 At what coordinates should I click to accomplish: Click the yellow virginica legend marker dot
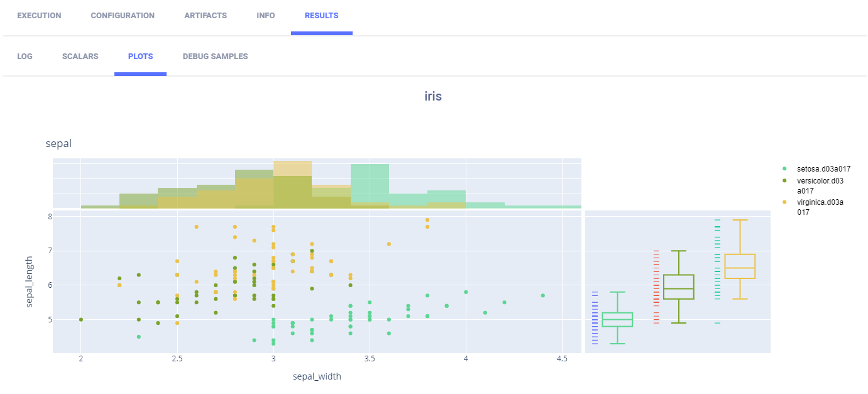click(784, 202)
